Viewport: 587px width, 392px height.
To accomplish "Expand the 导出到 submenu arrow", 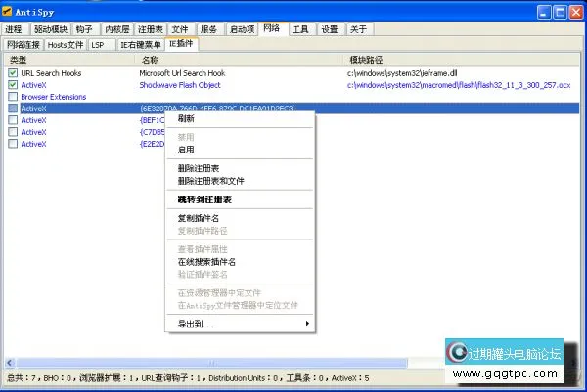I will coord(307,324).
